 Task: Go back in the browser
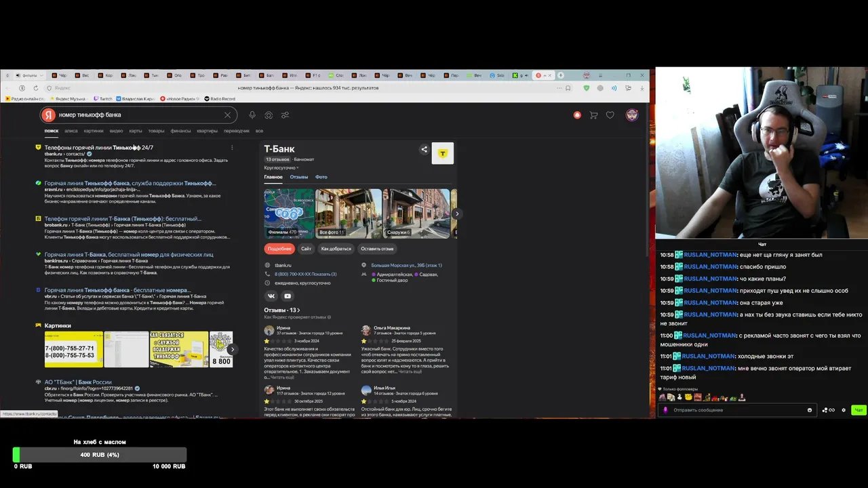click(7, 88)
